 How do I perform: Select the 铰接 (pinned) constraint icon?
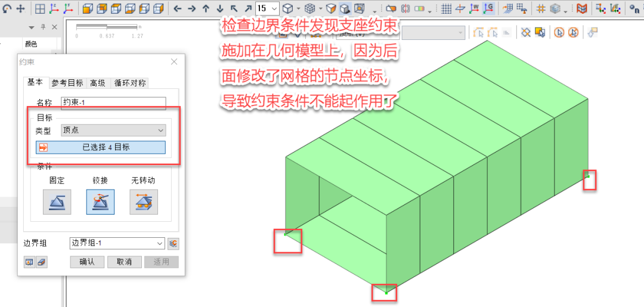pos(100,202)
